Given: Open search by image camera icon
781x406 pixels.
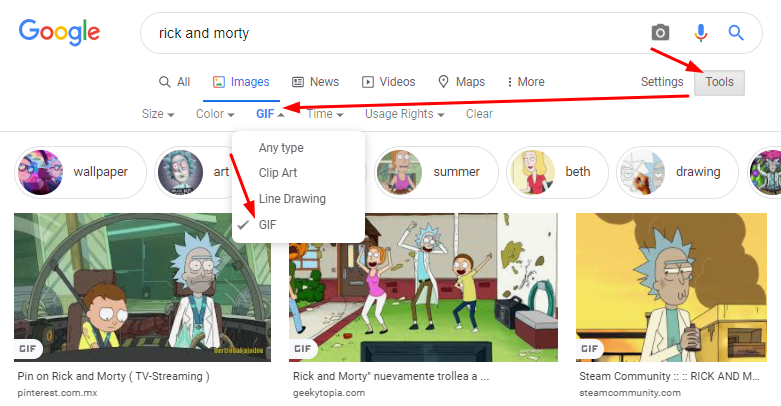Looking at the screenshot, I should click(660, 33).
